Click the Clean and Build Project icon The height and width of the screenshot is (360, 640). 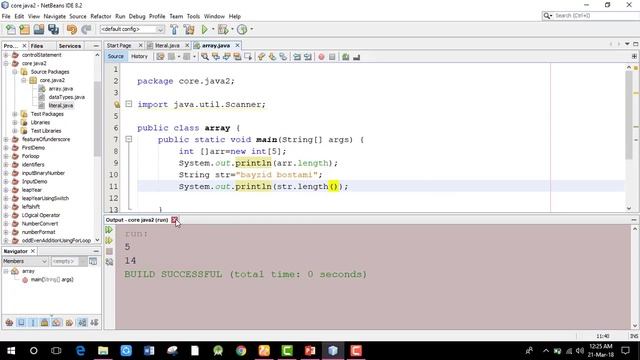(x=189, y=29)
